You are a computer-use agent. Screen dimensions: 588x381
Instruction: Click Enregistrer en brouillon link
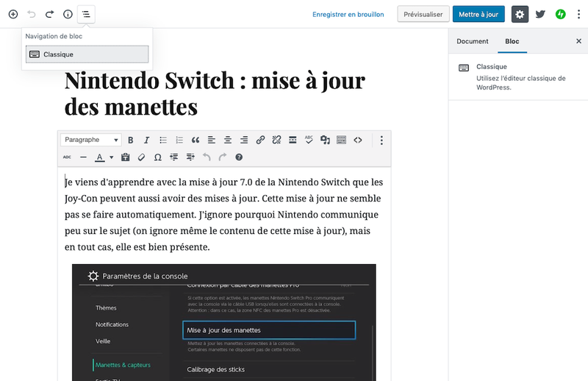coord(348,14)
